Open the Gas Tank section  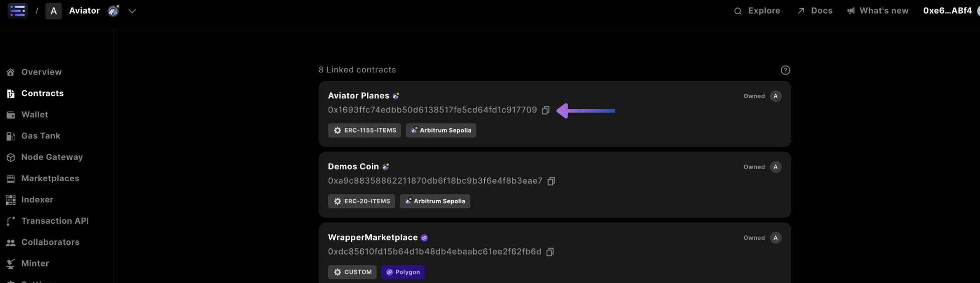[x=40, y=136]
